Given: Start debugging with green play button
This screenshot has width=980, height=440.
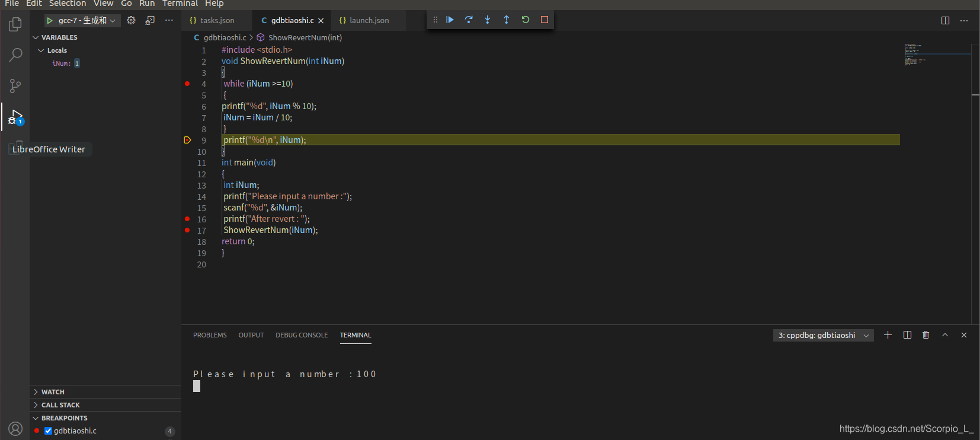Looking at the screenshot, I should pyautogui.click(x=50, y=20).
